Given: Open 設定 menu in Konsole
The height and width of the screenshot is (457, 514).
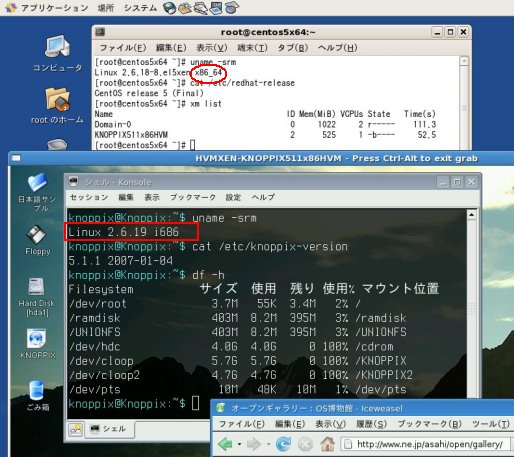Looking at the screenshot, I should (x=233, y=197).
